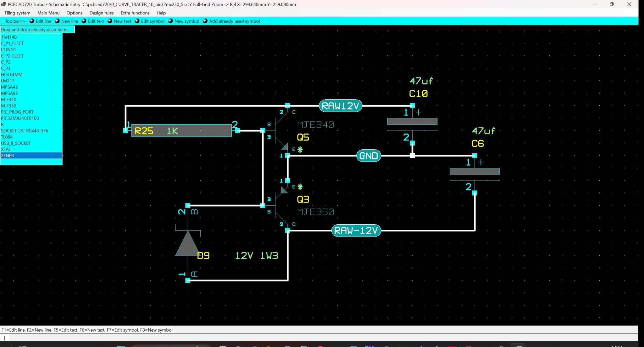
Task: Pick XTAL from the symbol list
Action: tap(31, 149)
